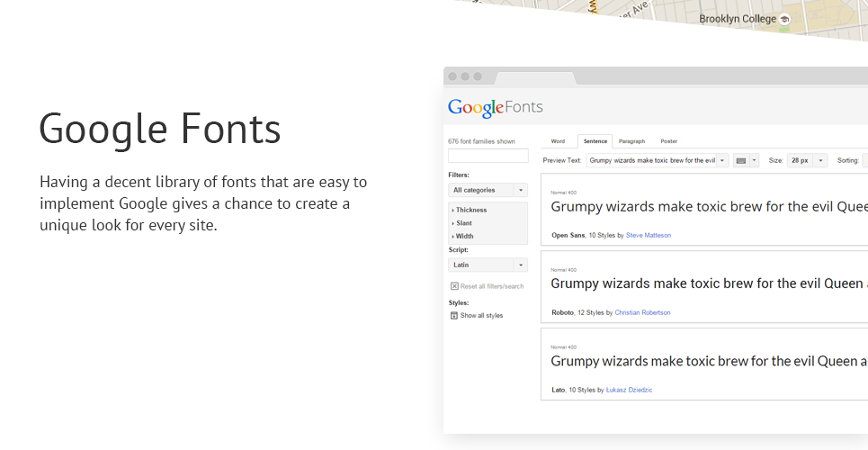
Task: Click the Reset all filters/search icon
Action: pyautogui.click(x=454, y=286)
